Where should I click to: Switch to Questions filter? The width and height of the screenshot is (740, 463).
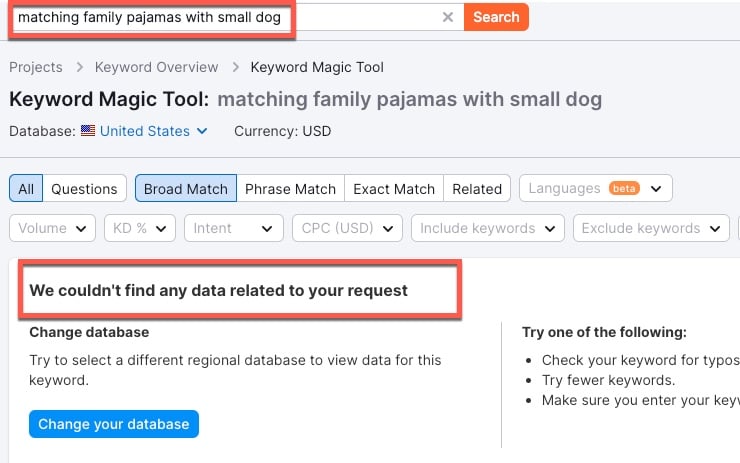click(84, 188)
